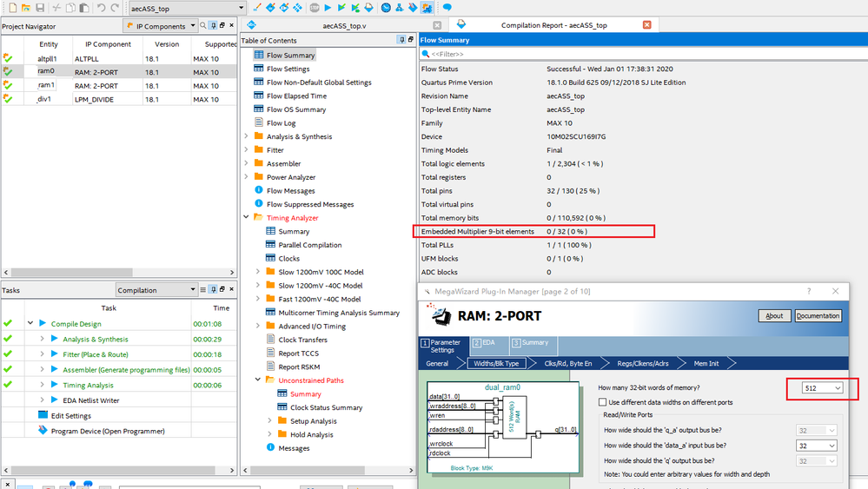Collapse the Unconstrained Paths folder
Viewport: 868px width, 489px height.
point(258,380)
